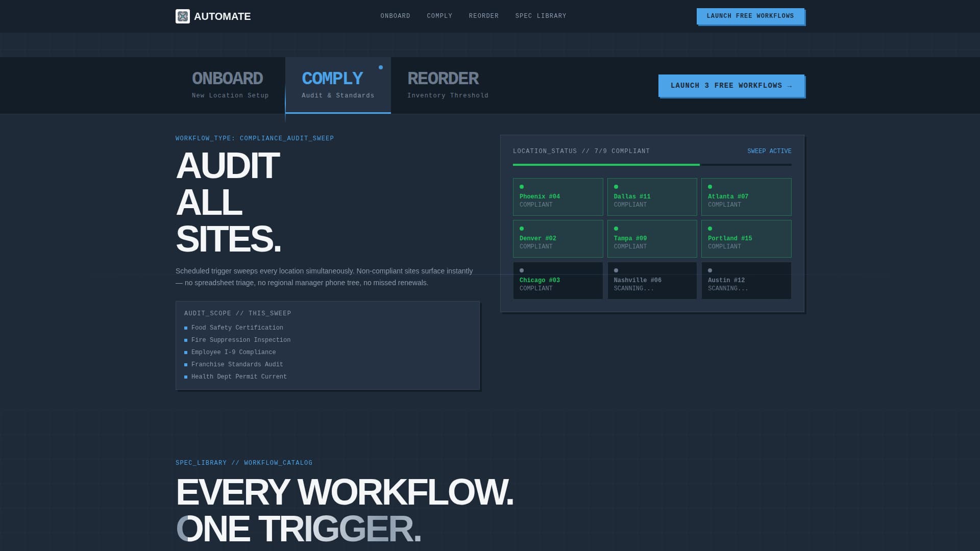
Task: Click the bullet marker beside Food Safety Certification
Action: click(185, 328)
